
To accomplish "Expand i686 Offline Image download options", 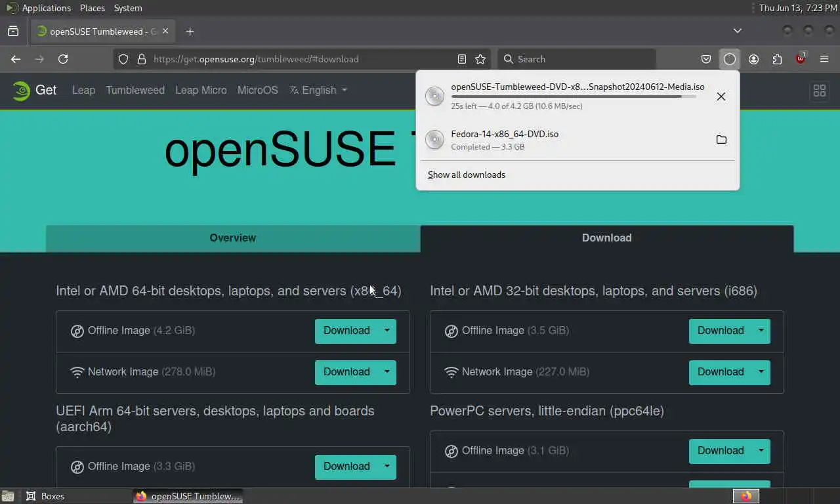I will coord(761,331).
